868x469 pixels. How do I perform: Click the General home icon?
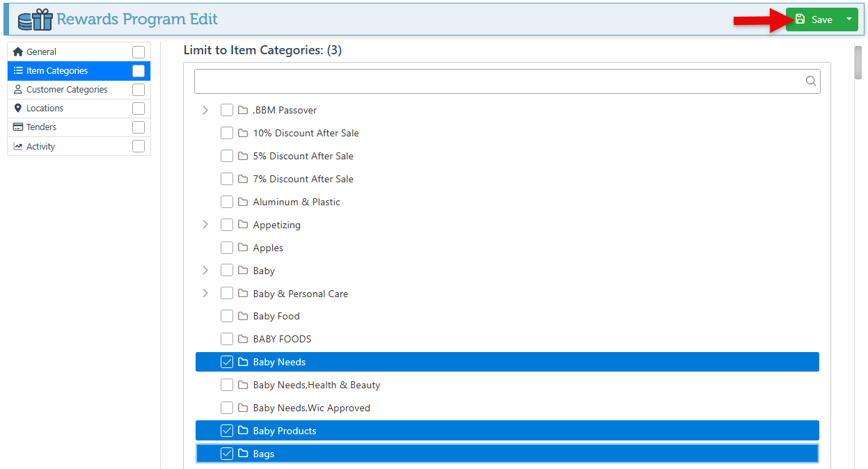[18, 51]
